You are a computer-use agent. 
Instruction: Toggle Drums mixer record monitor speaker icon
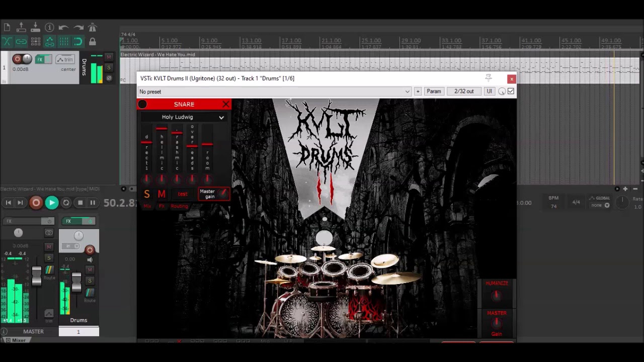[90, 260]
